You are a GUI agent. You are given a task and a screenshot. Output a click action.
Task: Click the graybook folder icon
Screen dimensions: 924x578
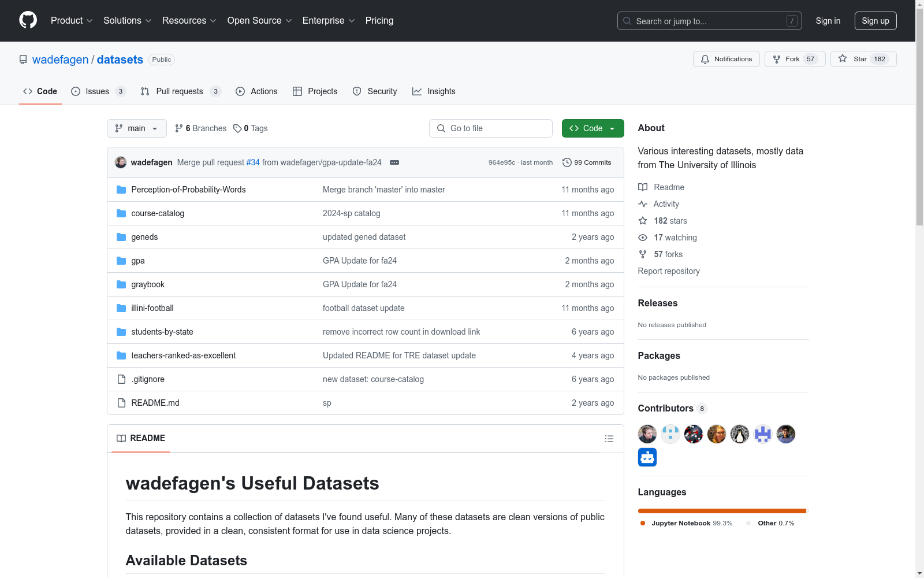(x=121, y=284)
